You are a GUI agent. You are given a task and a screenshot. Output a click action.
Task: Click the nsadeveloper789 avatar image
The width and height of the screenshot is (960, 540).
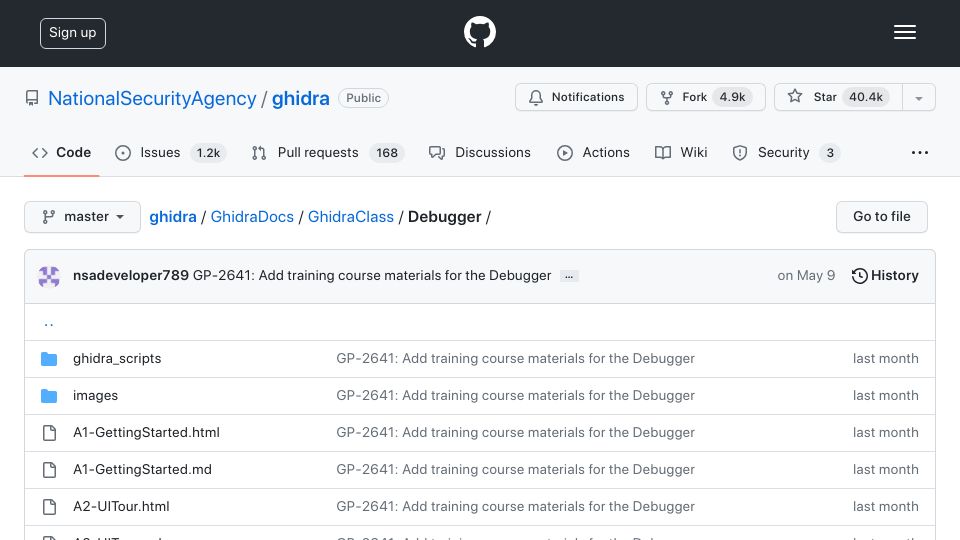point(49,276)
